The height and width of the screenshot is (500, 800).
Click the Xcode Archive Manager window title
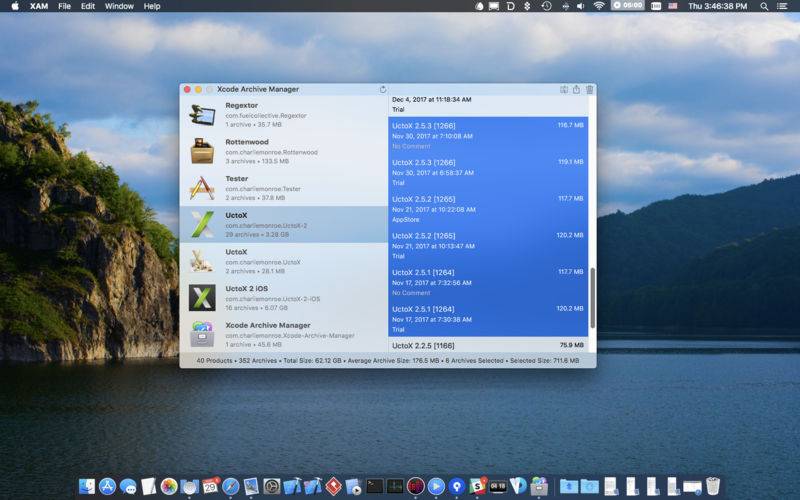tap(258, 89)
